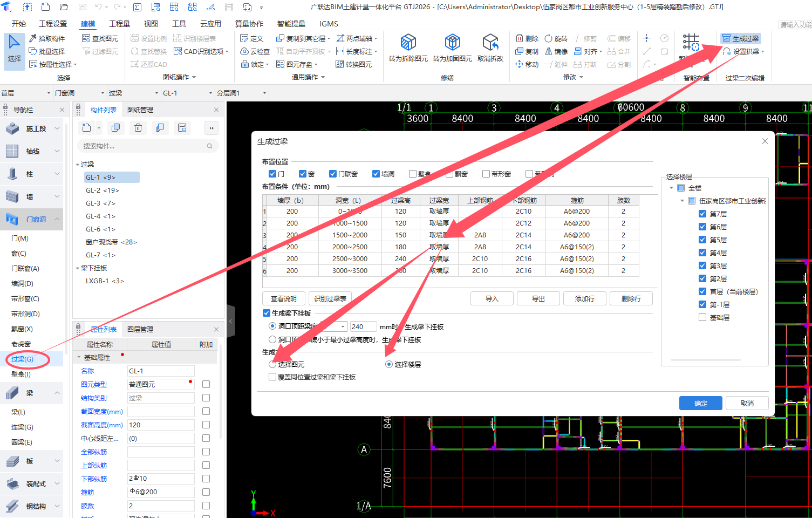Enable 带形窗 checkbox
This screenshot has width=812, height=518.
(x=486, y=174)
